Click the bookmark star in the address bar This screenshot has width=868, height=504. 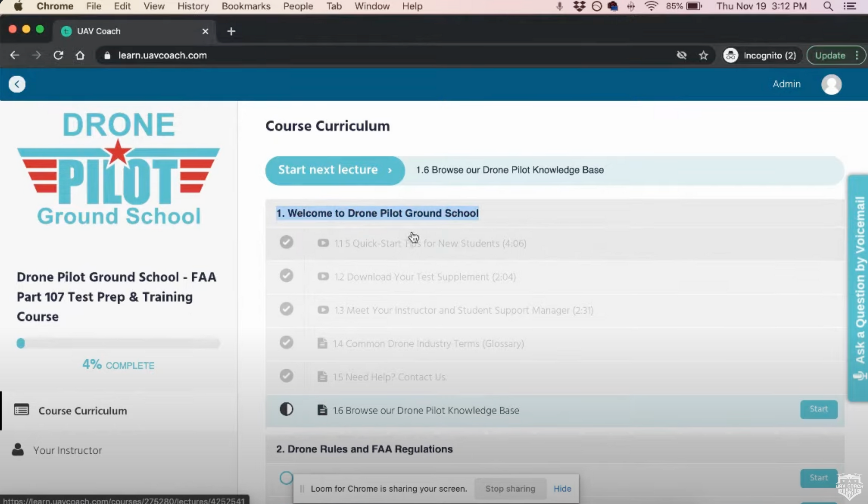click(704, 55)
